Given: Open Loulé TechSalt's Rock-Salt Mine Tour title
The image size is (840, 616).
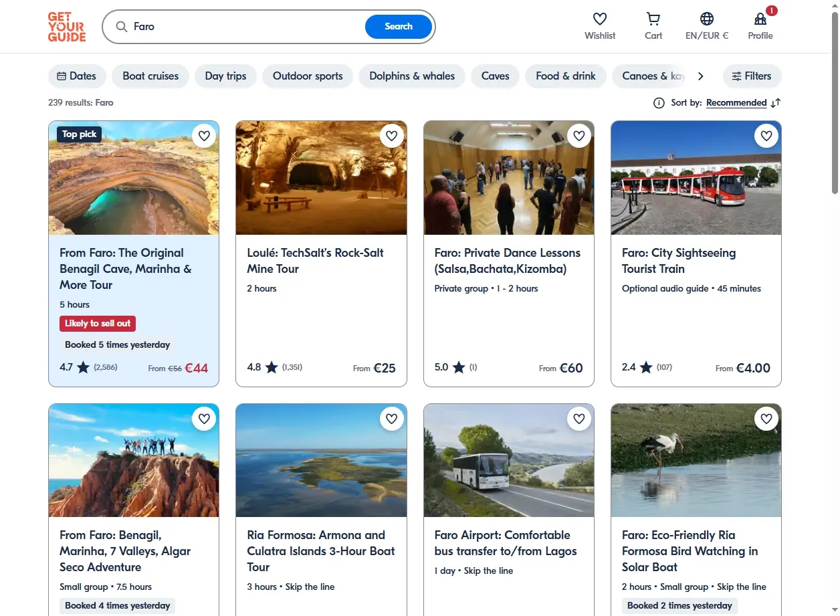Looking at the screenshot, I should coord(315,261).
